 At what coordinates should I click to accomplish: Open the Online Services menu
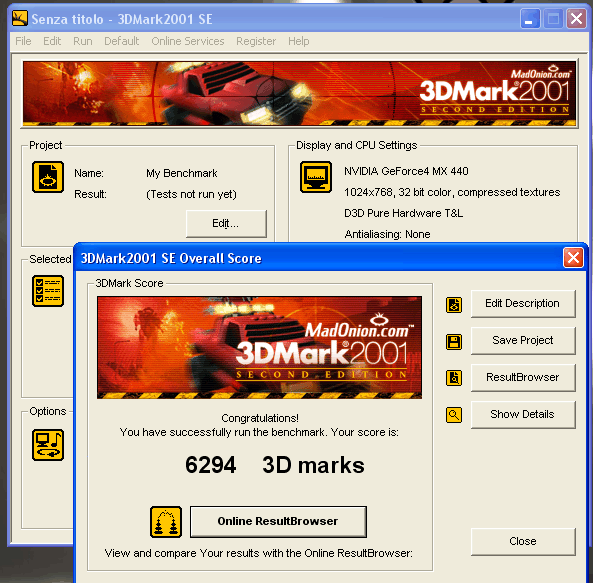coord(188,41)
